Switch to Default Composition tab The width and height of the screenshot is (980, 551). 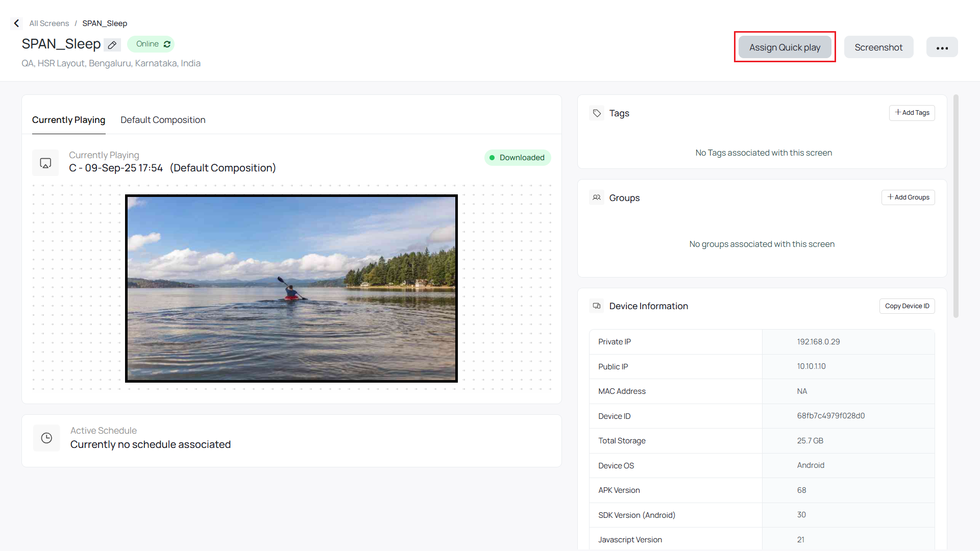[163, 120]
